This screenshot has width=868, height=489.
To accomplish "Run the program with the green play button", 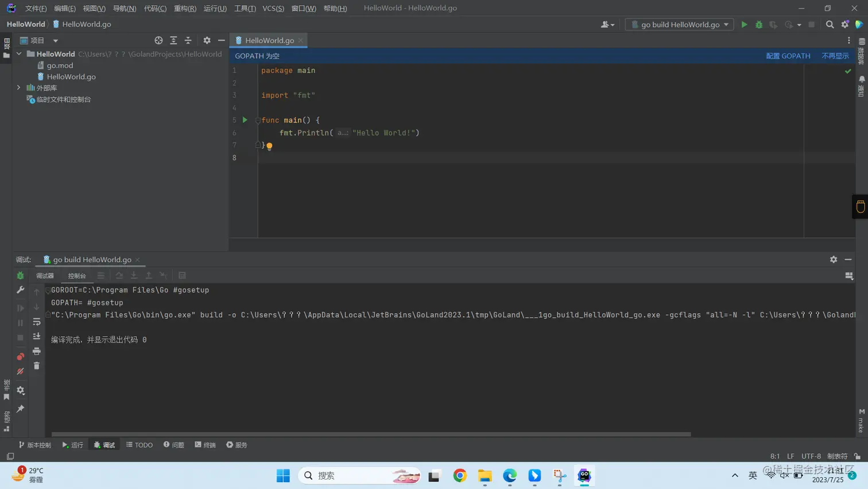I will (744, 25).
